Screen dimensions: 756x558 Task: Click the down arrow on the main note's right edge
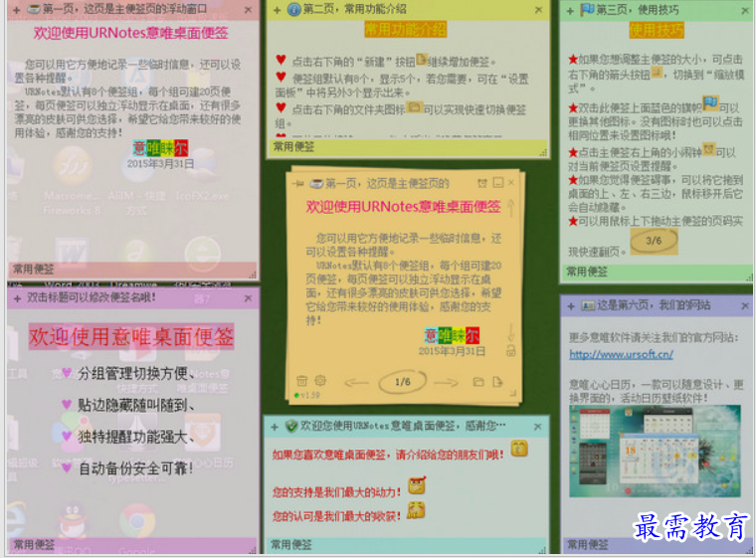[x=510, y=332]
